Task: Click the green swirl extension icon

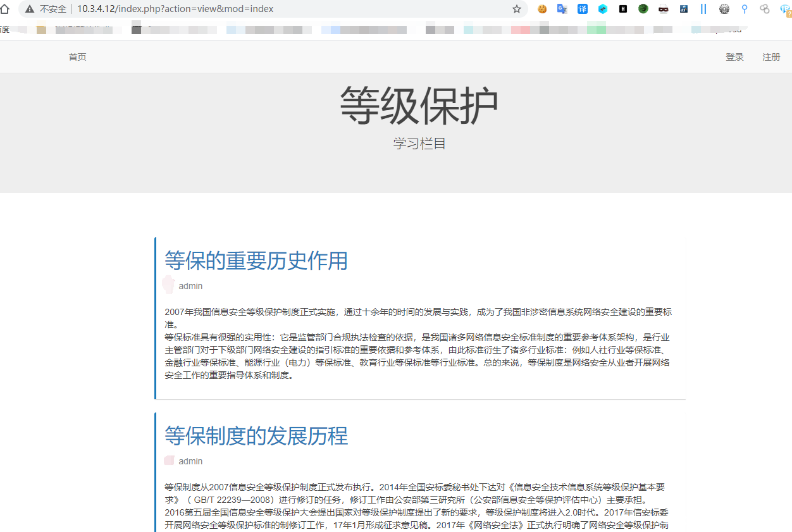Action: [643, 9]
